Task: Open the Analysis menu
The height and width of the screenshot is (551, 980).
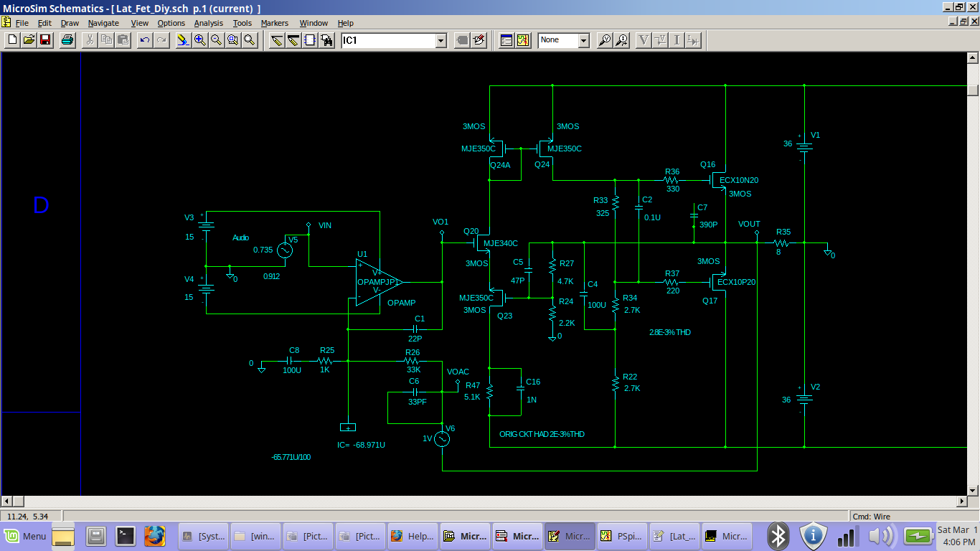Action: point(209,23)
